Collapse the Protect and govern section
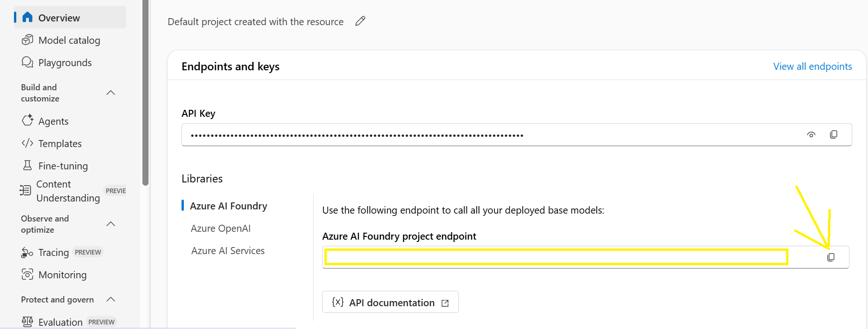 click(x=111, y=299)
